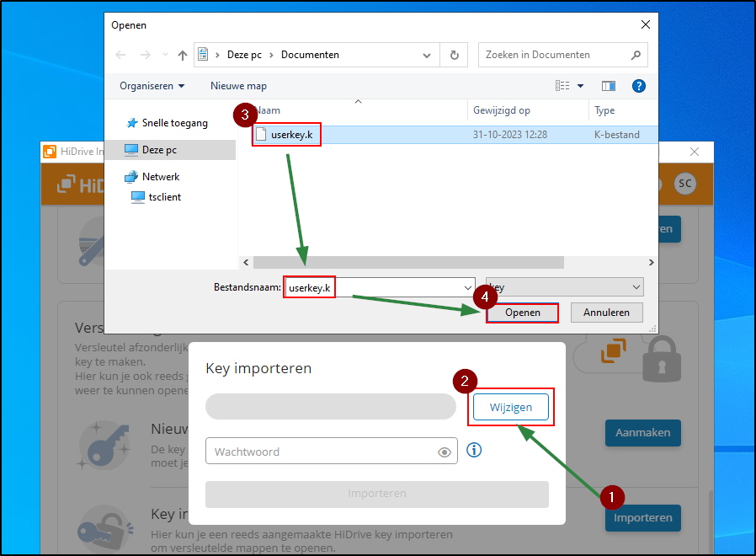
Task: Click the Up folder arrow
Action: (x=183, y=56)
